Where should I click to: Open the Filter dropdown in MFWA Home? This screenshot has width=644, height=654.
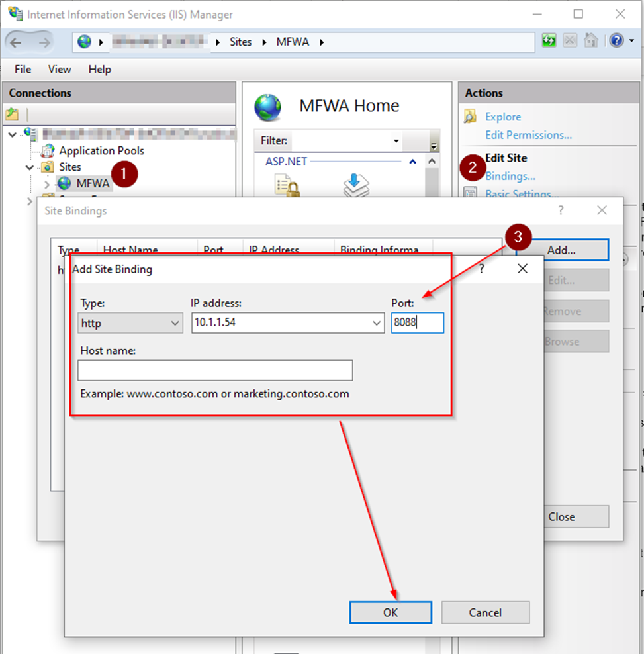tap(396, 141)
